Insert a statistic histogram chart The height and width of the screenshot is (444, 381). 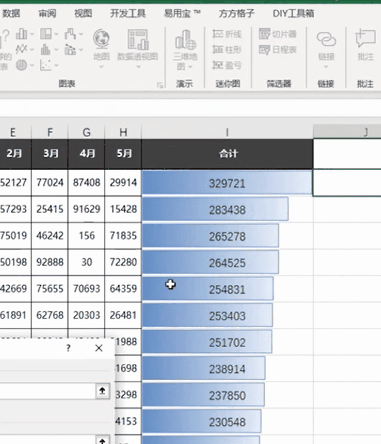coord(46,49)
